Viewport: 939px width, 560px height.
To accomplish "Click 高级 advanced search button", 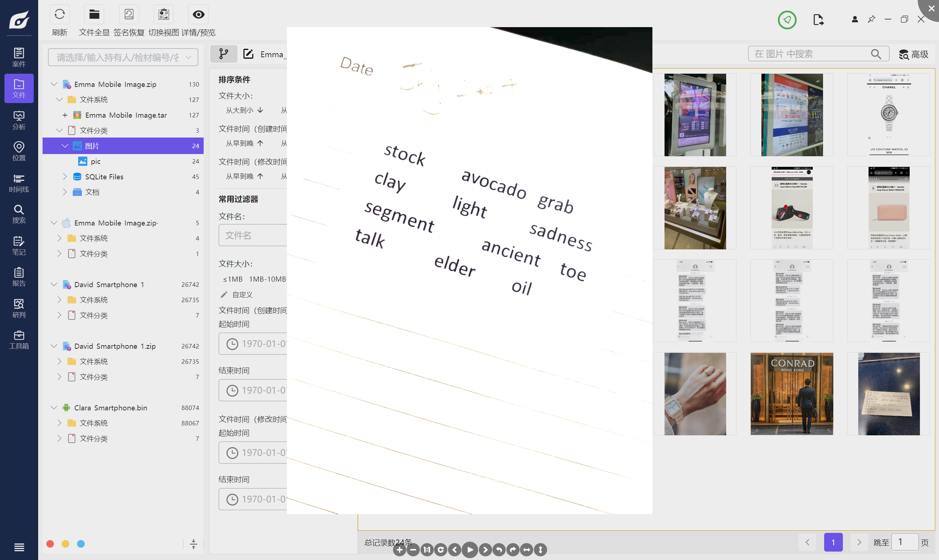I will click(x=913, y=54).
